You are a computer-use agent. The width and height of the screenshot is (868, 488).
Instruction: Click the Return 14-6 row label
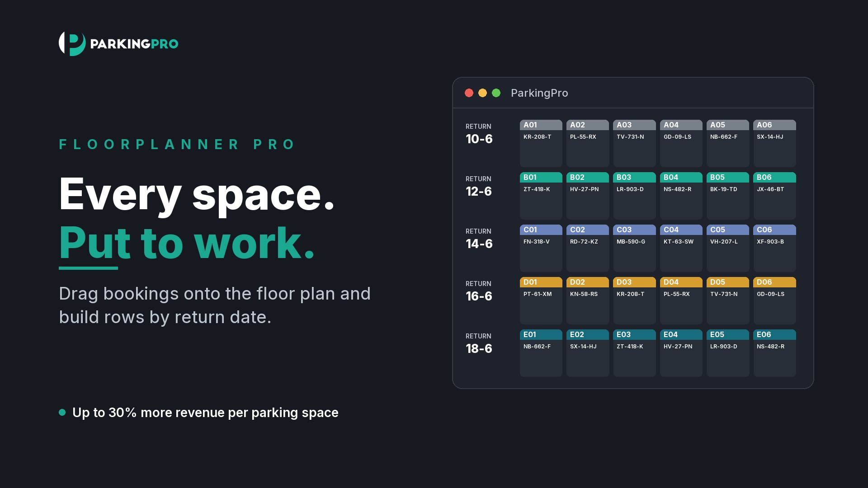479,239
